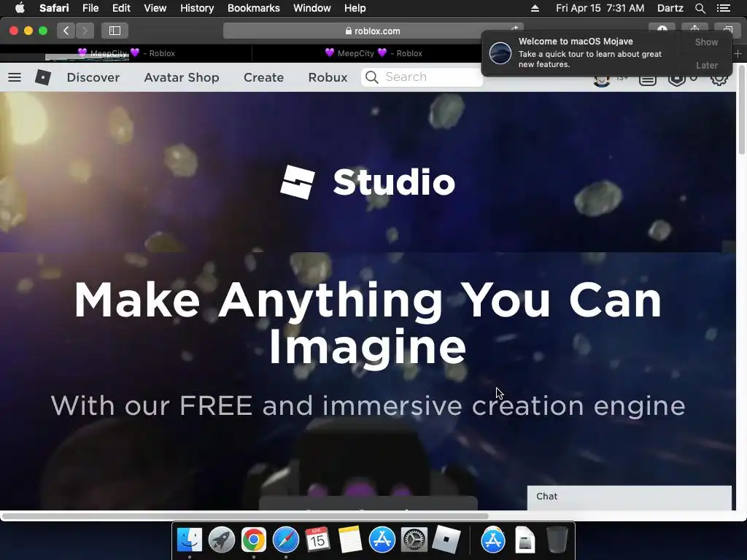Screen dimensions: 747x560
Task: Open the View menu
Action: [155, 8]
